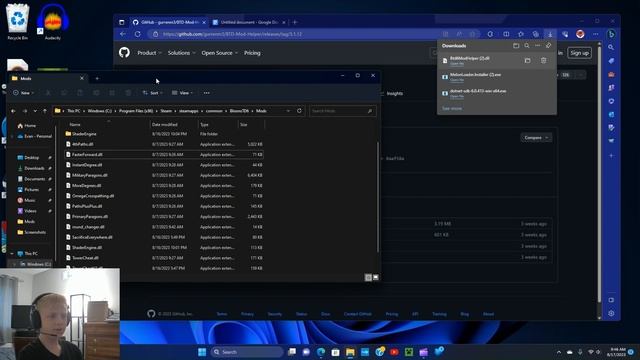Show Btd6ModHelper download in folder
Image resolution: width=640 pixels, height=360 pixels.
point(527,60)
